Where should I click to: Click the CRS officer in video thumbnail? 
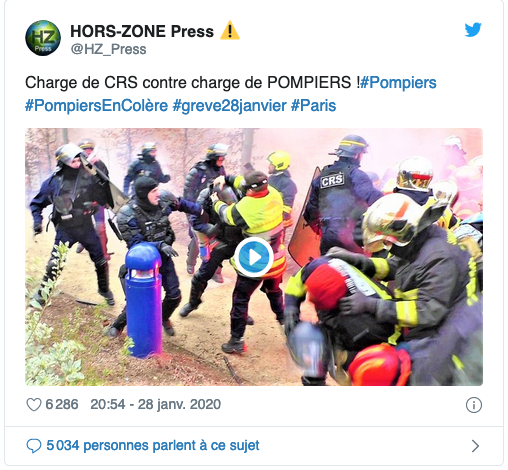[x=342, y=197]
